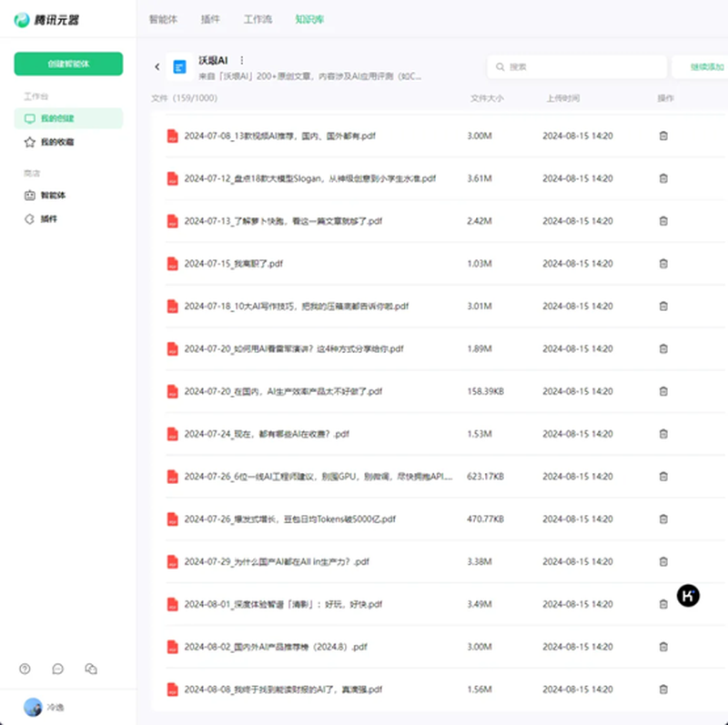Click the green 创建智能体 button
The width and height of the screenshot is (728, 725).
[68, 64]
